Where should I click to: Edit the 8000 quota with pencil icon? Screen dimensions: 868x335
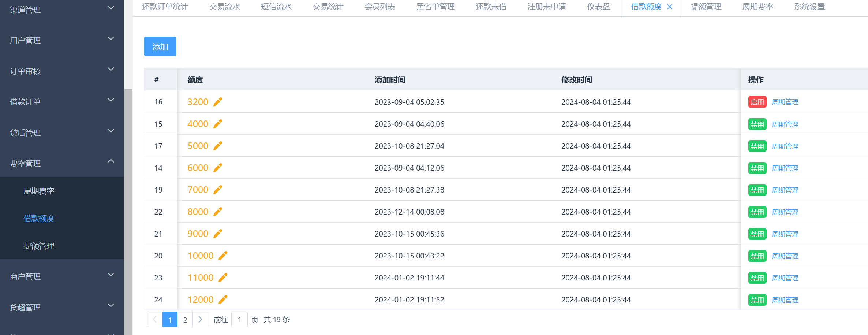click(x=218, y=212)
